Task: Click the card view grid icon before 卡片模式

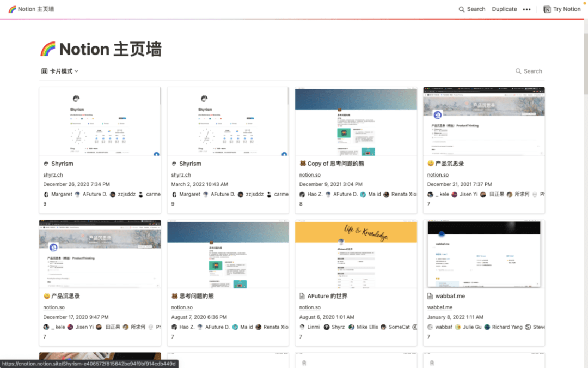Action: 44,71
